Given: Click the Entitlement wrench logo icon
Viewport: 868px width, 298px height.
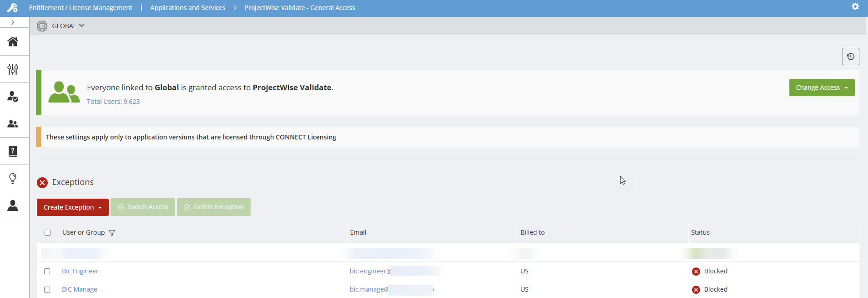Looking at the screenshot, I should click(12, 8).
